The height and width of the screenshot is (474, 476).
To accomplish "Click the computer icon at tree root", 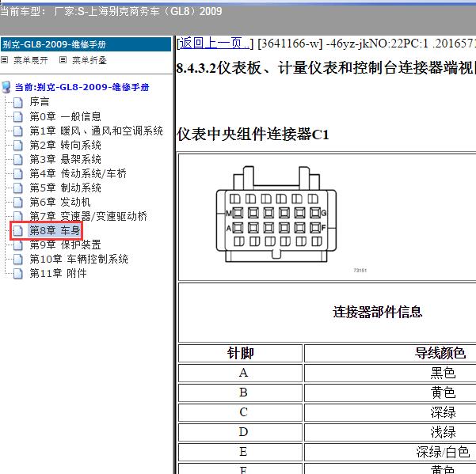I will (6, 87).
